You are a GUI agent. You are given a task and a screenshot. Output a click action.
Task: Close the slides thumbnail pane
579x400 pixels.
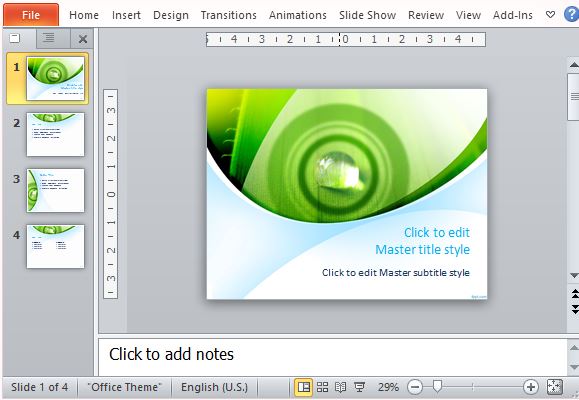point(83,38)
